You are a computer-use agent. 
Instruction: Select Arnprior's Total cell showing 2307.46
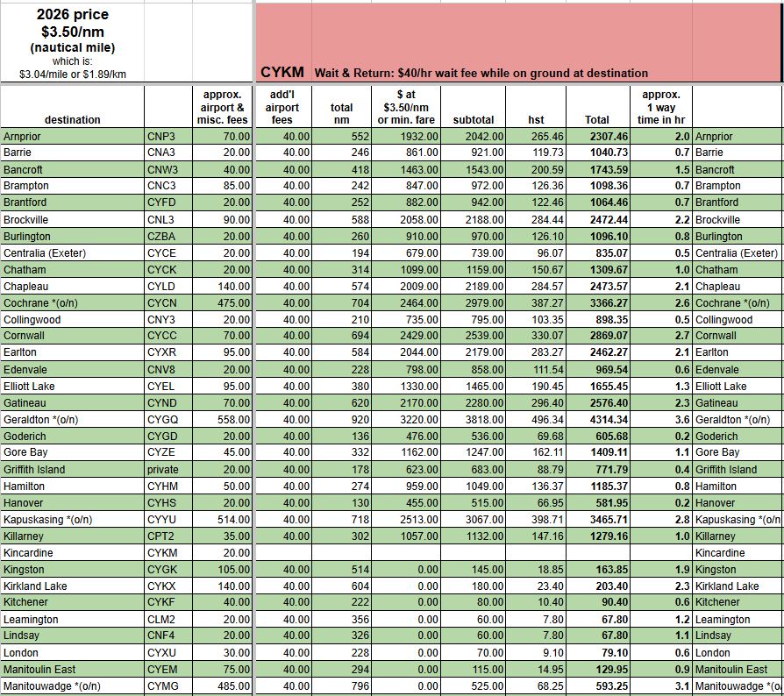600,137
